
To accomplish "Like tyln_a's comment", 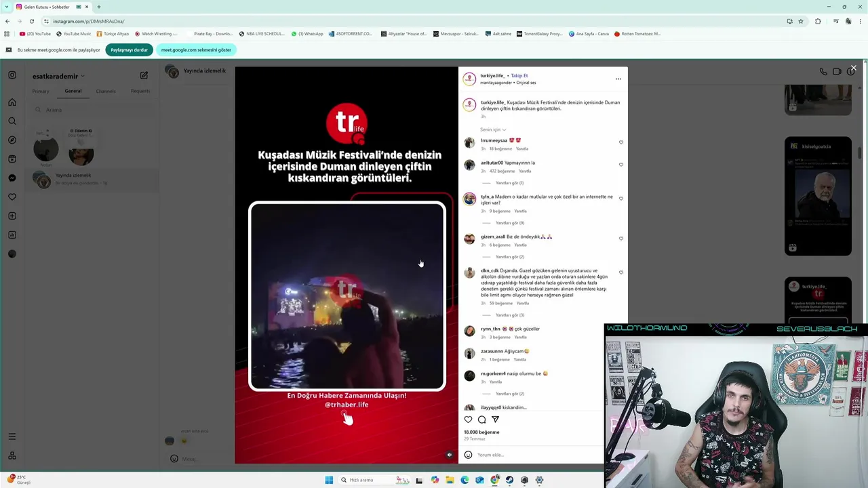I will (620, 199).
